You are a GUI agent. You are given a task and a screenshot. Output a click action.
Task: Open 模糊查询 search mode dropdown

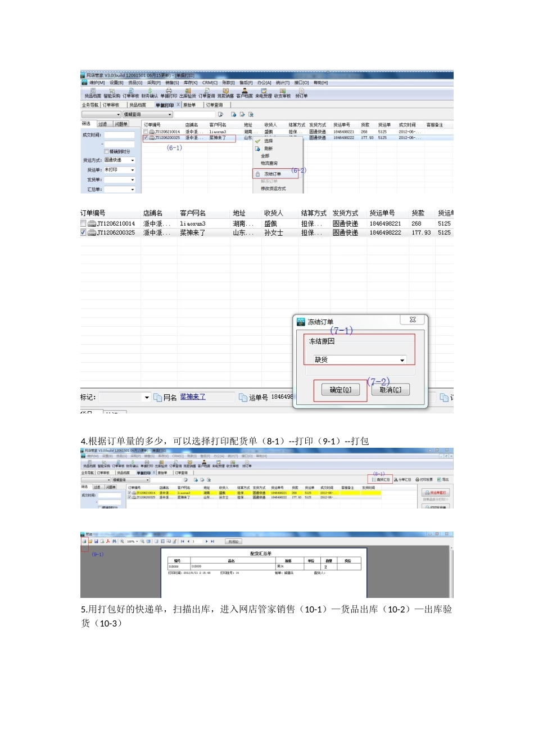[147, 114]
